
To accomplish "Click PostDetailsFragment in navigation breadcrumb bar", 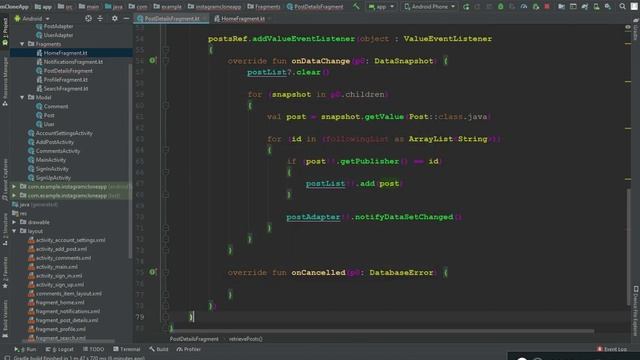I will 315,7.
